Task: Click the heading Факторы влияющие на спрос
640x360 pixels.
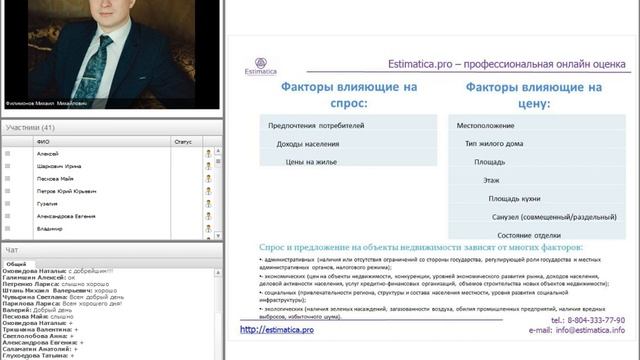Action: tap(349, 95)
